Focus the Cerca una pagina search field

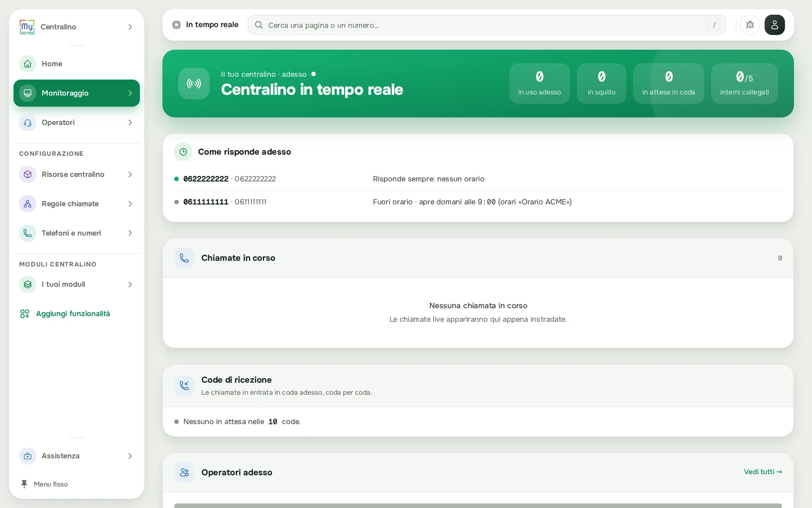[487, 25]
